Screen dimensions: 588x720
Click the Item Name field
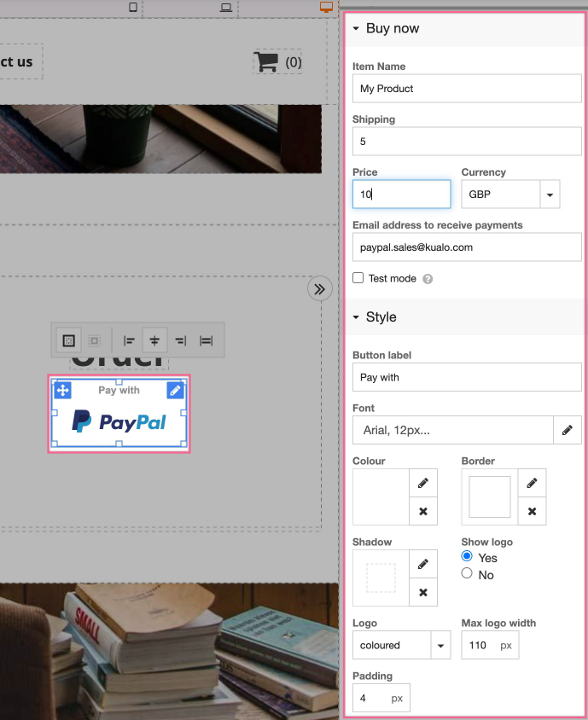pos(467,89)
